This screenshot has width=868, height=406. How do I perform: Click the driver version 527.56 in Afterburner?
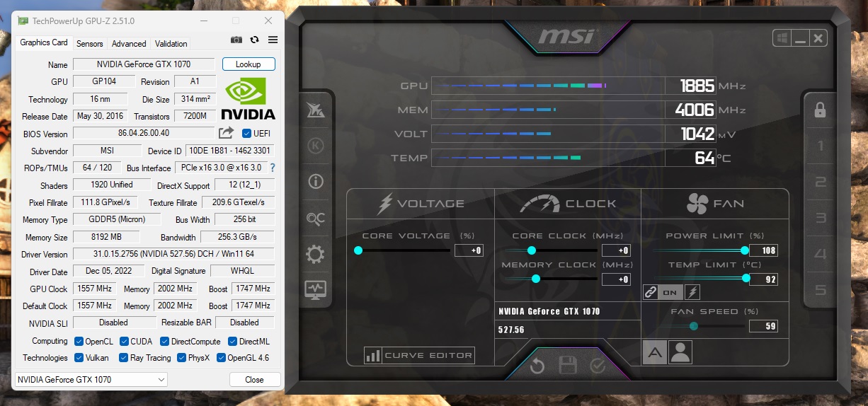point(511,330)
